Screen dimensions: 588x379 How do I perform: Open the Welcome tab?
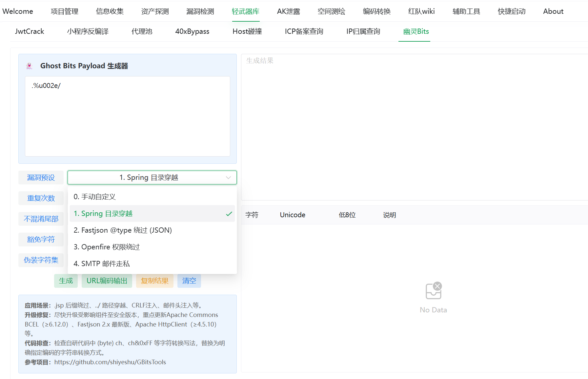coord(18,11)
